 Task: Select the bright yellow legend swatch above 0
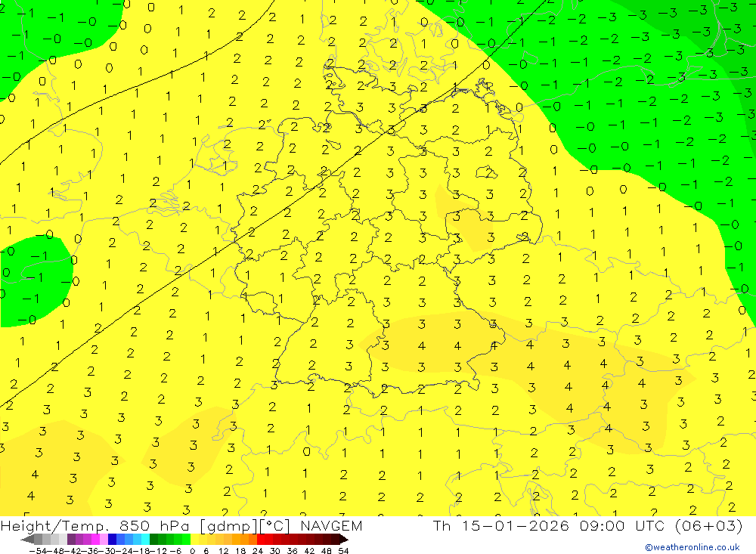coord(194,540)
